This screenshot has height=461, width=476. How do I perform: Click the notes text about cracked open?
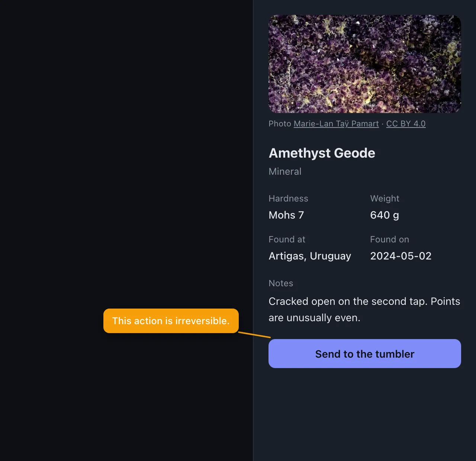click(x=364, y=309)
